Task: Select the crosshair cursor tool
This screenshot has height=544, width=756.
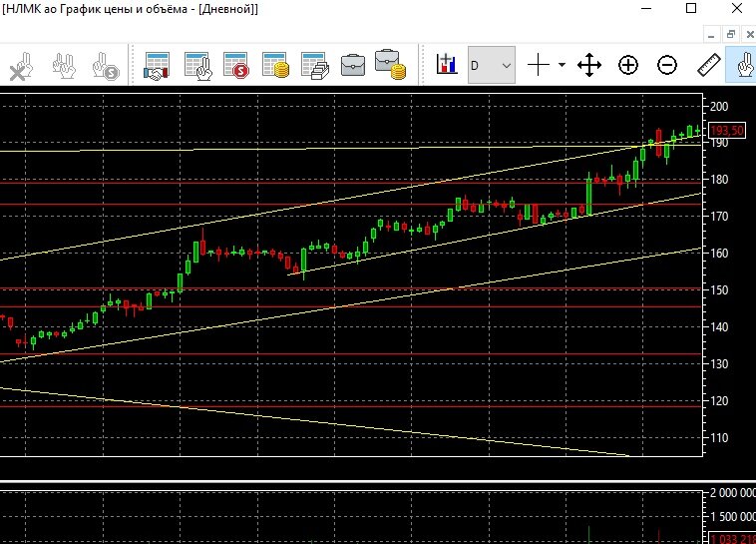Action: pyautogui.click(x=539, y=65)
